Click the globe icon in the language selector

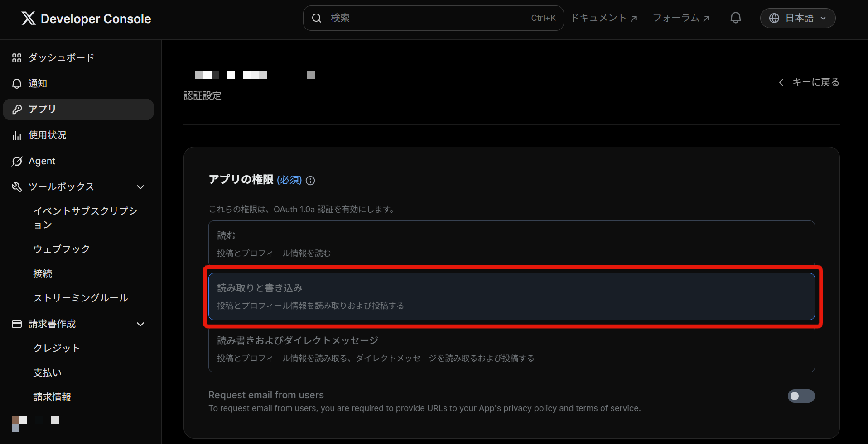tap(774, 18)
